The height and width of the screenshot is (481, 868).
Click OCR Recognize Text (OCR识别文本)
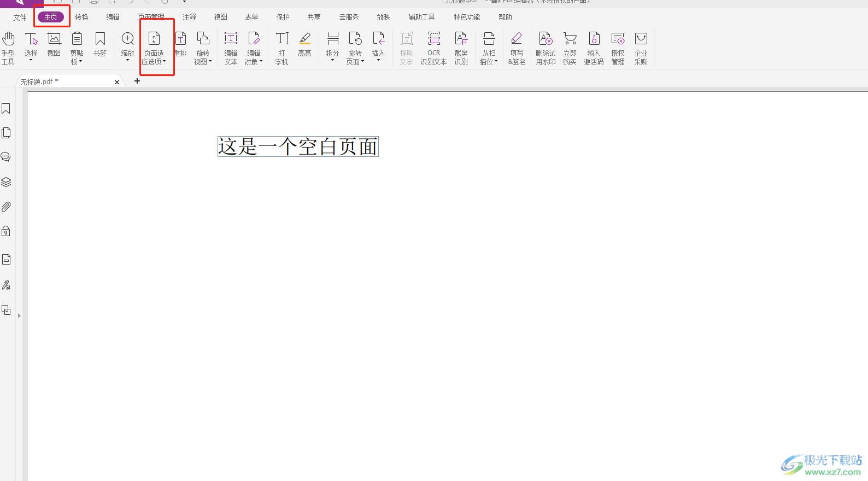(434, 48)
